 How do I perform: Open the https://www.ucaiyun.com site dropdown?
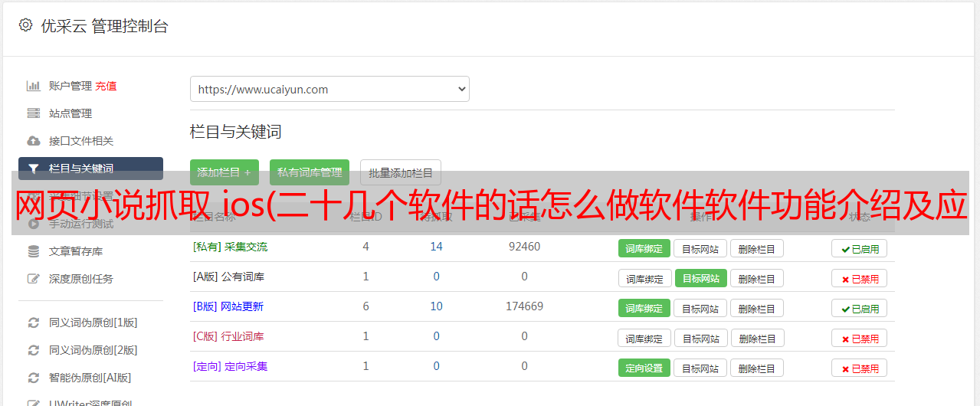pos(329,89)
